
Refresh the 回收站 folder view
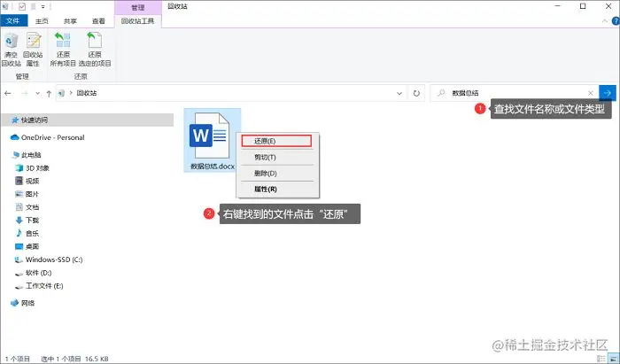click(416, 93)
